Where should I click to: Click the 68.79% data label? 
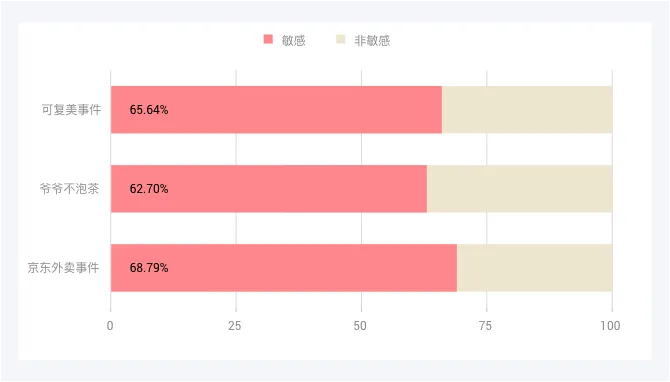coord(149,268)
